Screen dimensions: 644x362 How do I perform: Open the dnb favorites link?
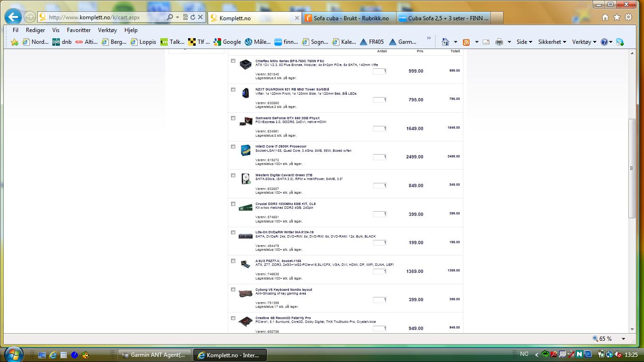[62, 42]
